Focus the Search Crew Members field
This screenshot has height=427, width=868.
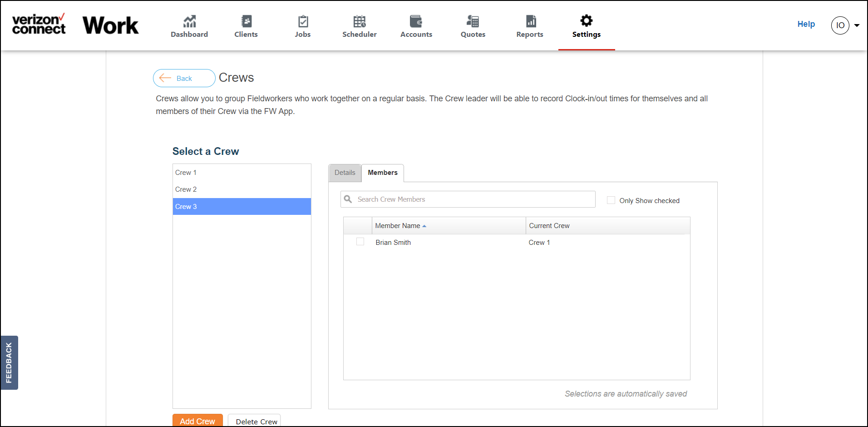(468, 199)
